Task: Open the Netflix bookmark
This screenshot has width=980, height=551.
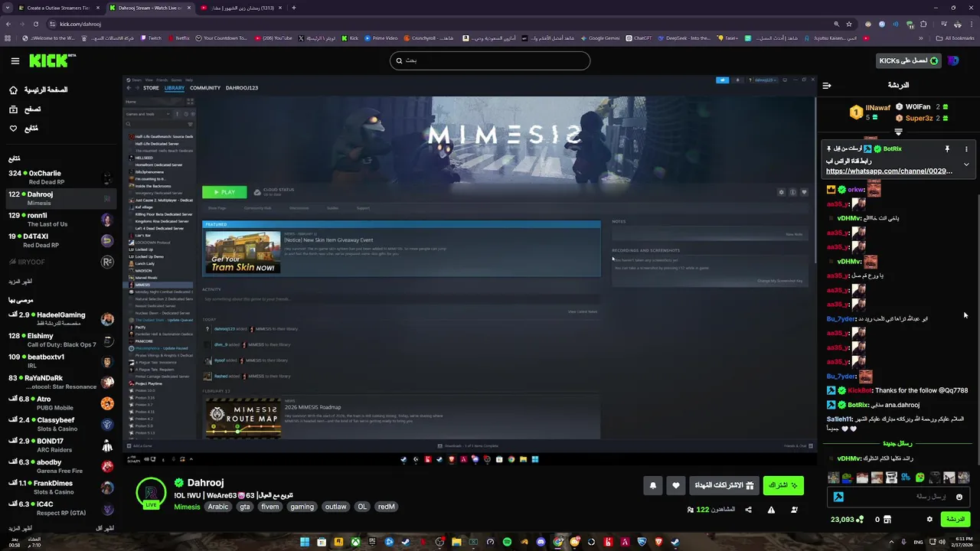Action: [178, 37]
